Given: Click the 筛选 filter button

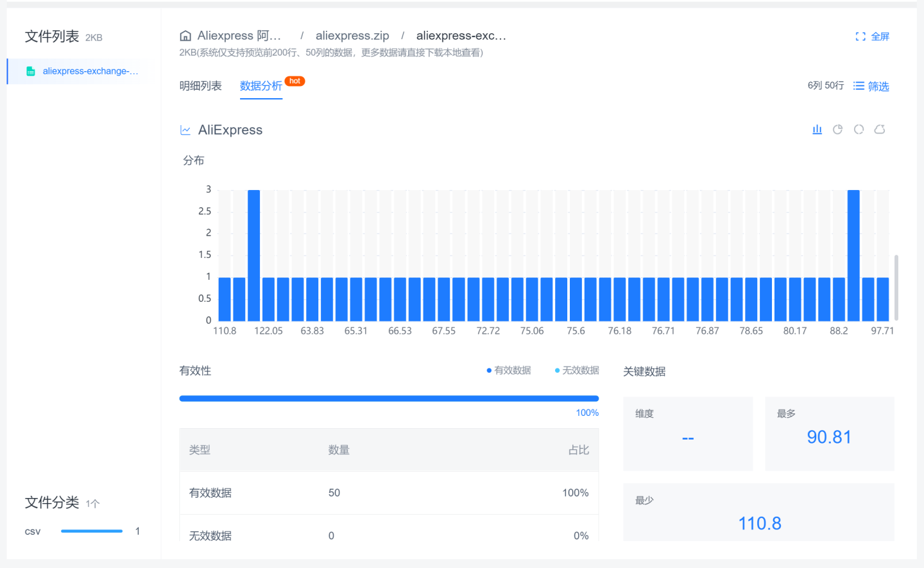Looking at the screenshot, I should point(871,86).
